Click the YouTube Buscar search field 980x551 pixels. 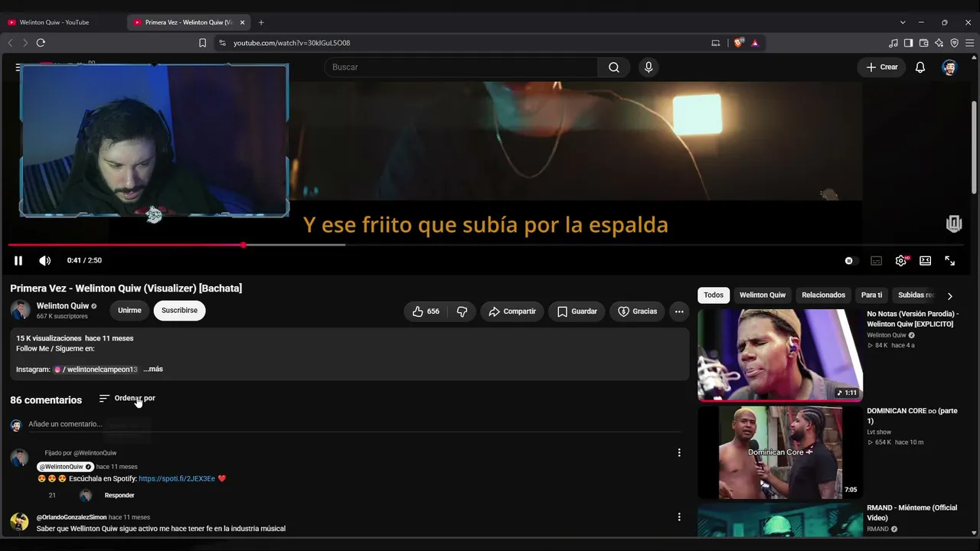click(x=462, y=67)
